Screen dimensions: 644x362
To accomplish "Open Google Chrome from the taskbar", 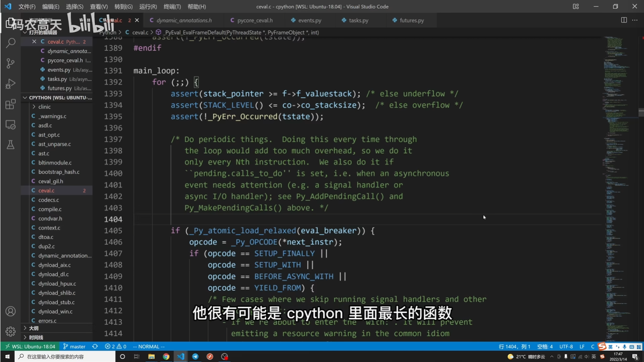I will coord(166,357).
